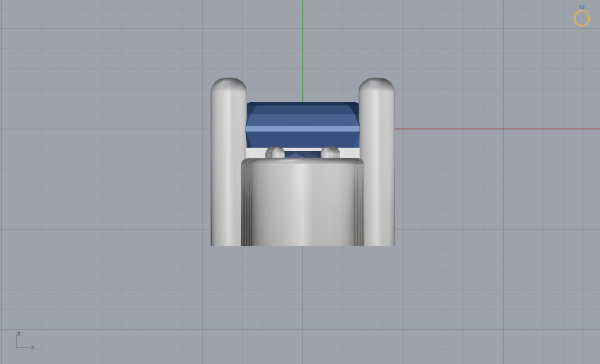
Task: Select the small left bead under the gem
Action: pos(275,153)
